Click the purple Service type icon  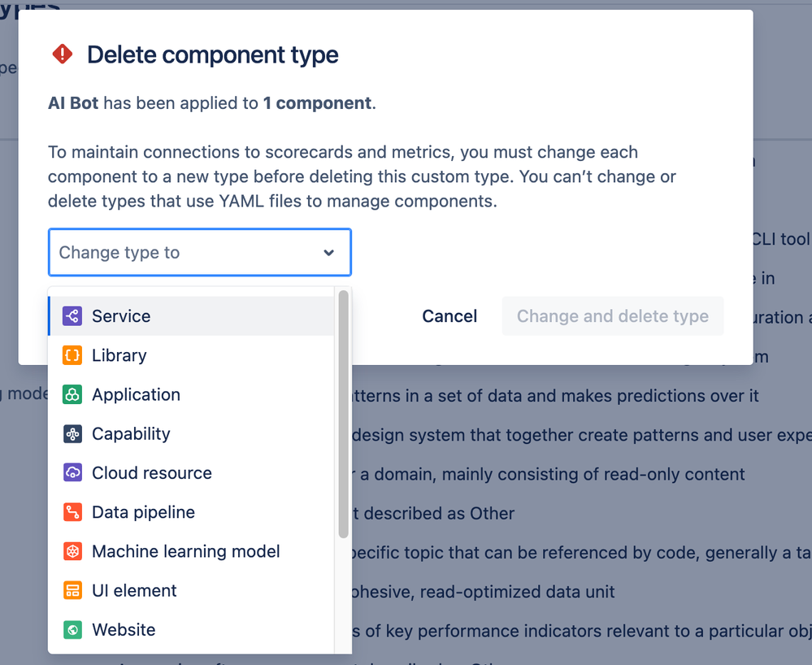pyautogui.click(x=72, y=316)
